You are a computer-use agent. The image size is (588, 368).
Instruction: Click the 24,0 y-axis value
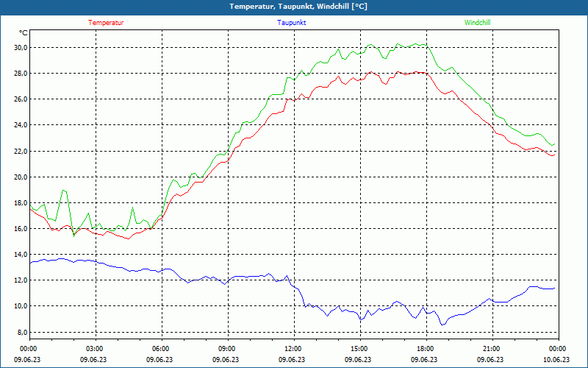click(x=21, y=125)
